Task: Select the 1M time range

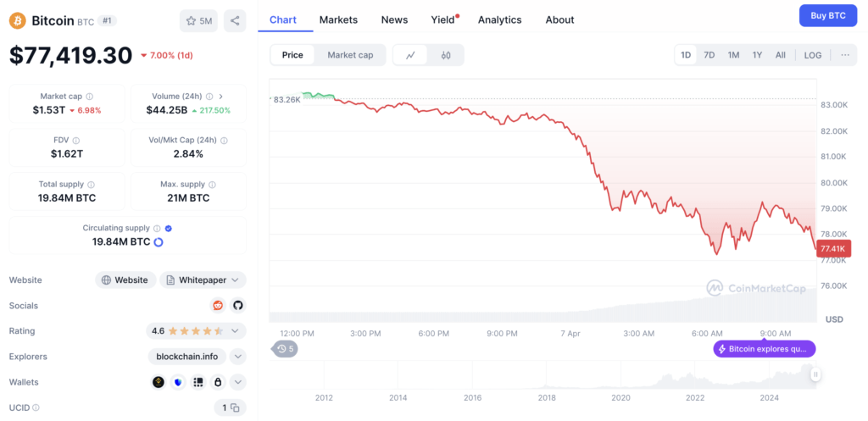Action: pyautogui.click(x=733, y=55)
